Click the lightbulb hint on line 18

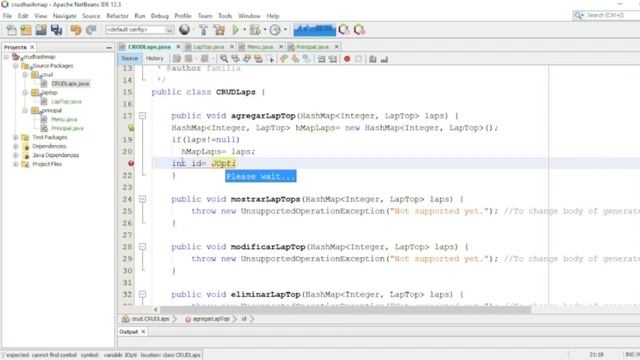click(x=131, y=128)
